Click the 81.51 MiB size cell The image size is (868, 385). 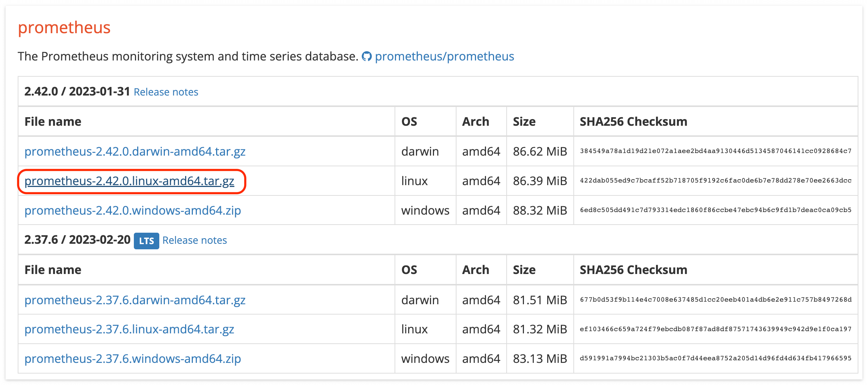(540, 300)
